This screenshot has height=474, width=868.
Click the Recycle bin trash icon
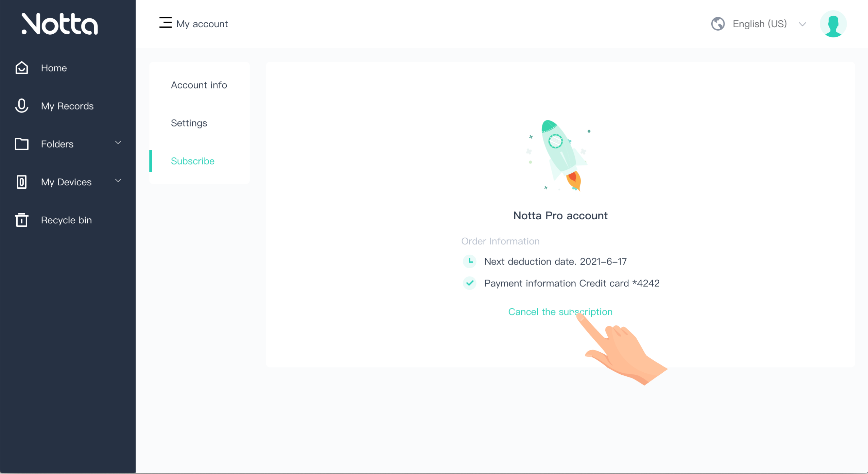click(22, 220)
